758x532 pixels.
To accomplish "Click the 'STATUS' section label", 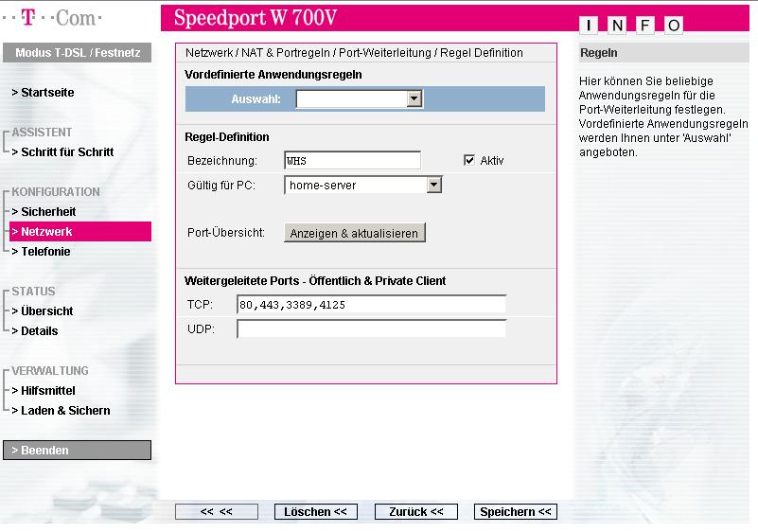I will pos(33,292).
